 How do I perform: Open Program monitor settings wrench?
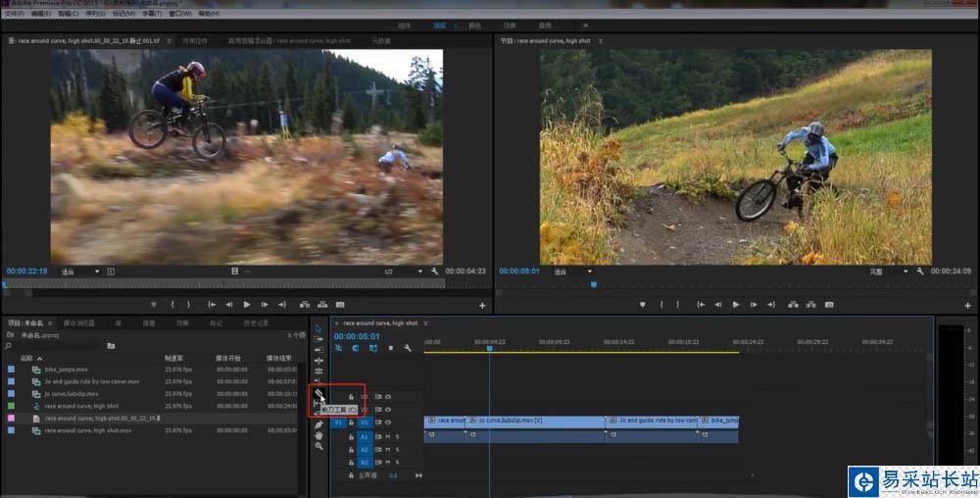point(920,272)
